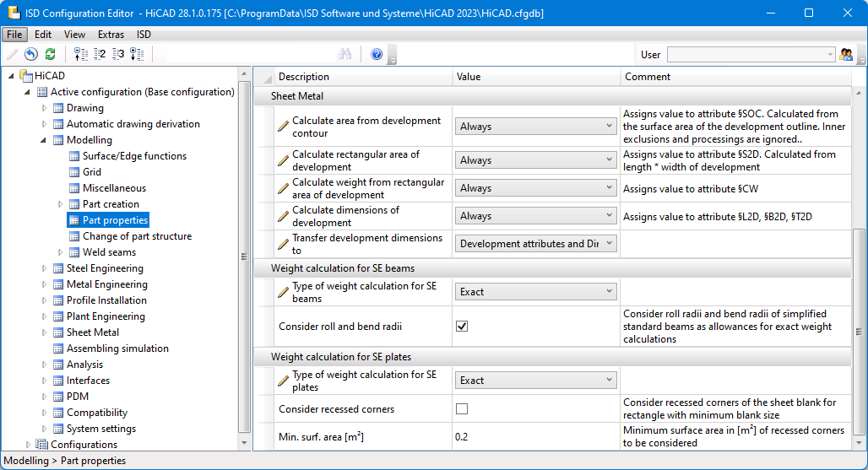The image size is (868, 470).
Task: Select Sheet Metal node in the tree
Action: [92, 332]
